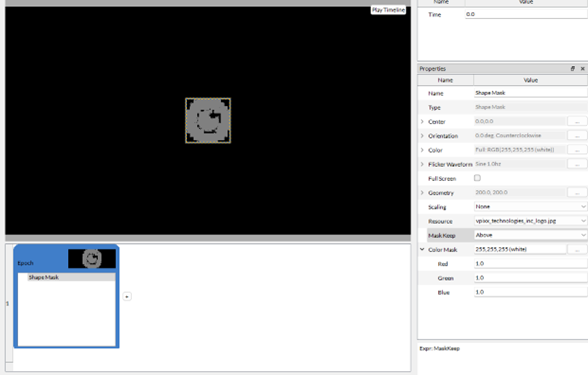
Task: Collapse the Color Mask property group
Action: [422, 249]
